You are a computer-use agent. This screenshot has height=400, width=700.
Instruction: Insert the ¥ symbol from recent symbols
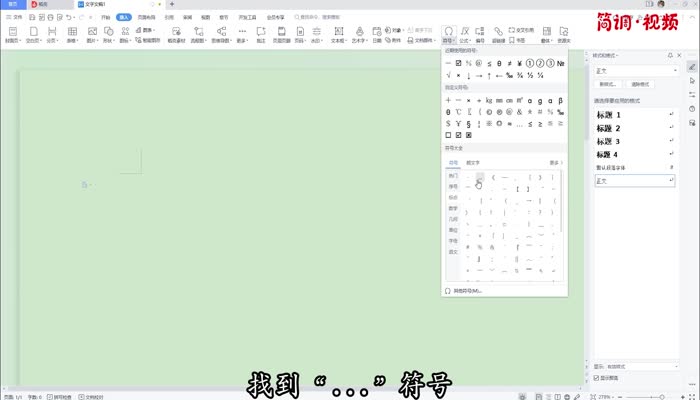(x=520, y=63)
